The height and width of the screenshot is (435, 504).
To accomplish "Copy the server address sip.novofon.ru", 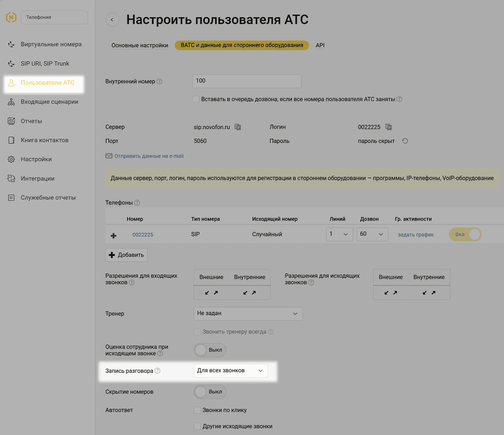I will 238,127.
